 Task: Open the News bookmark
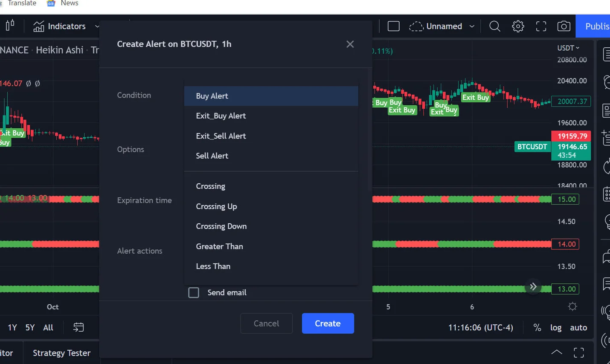click(x=62, y=3)
